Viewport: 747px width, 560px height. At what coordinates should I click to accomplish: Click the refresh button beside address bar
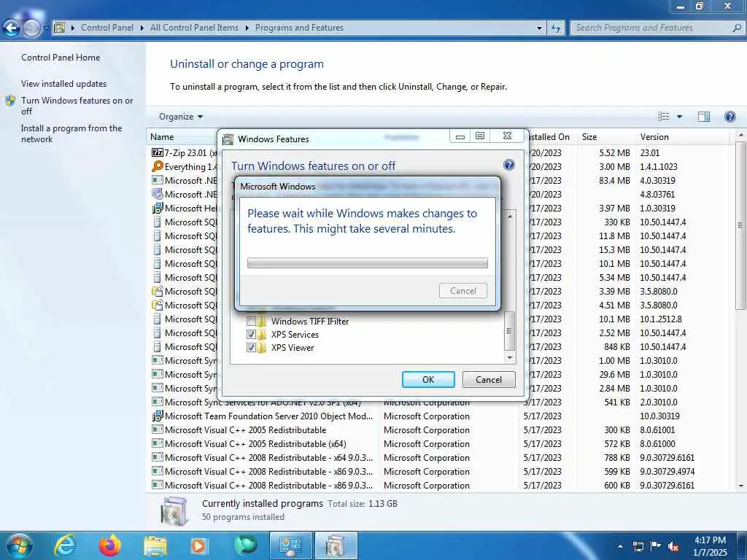[555, 28]
